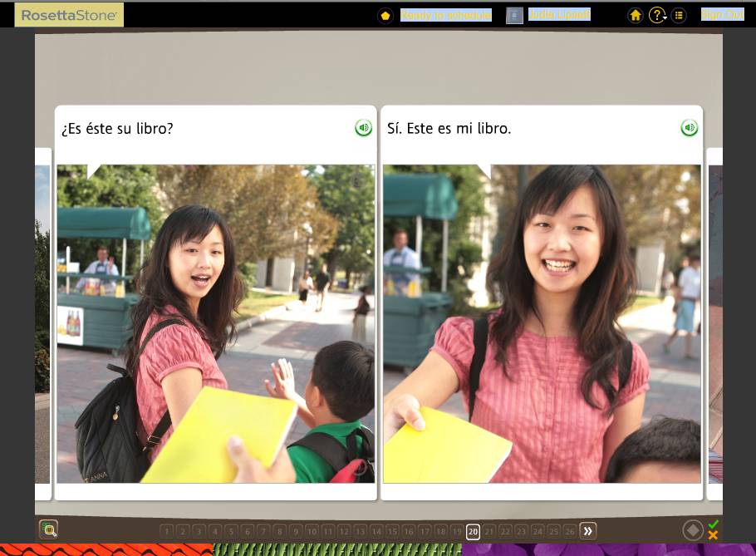
Task: Click the photo of smiling woman holding book
Action: tap(542, 323)
